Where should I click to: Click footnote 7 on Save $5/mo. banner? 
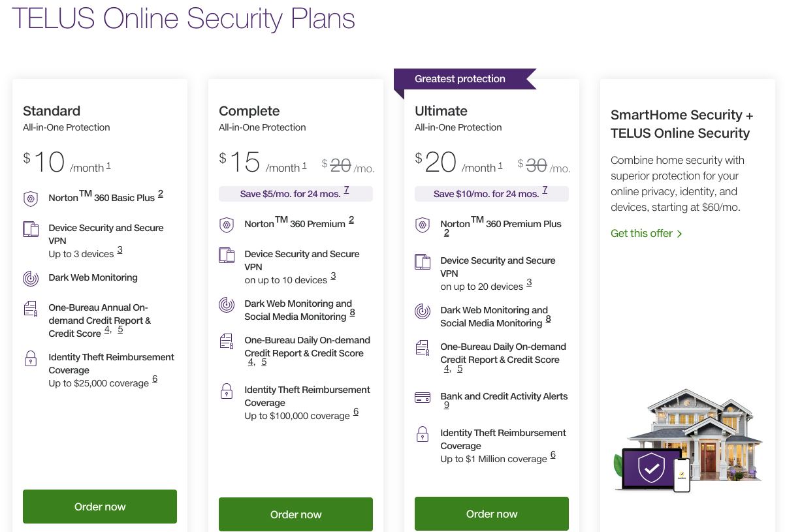click(347, 189)
